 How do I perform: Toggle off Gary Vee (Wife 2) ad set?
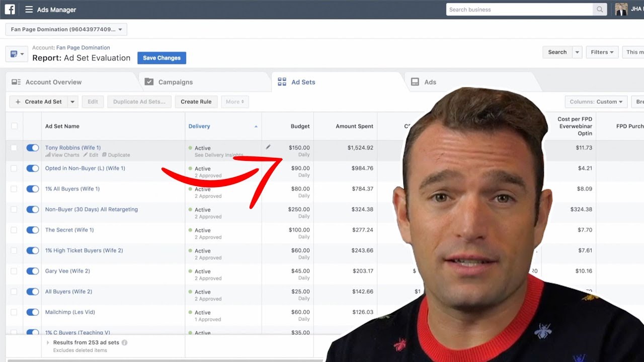(x=32, y=271)
